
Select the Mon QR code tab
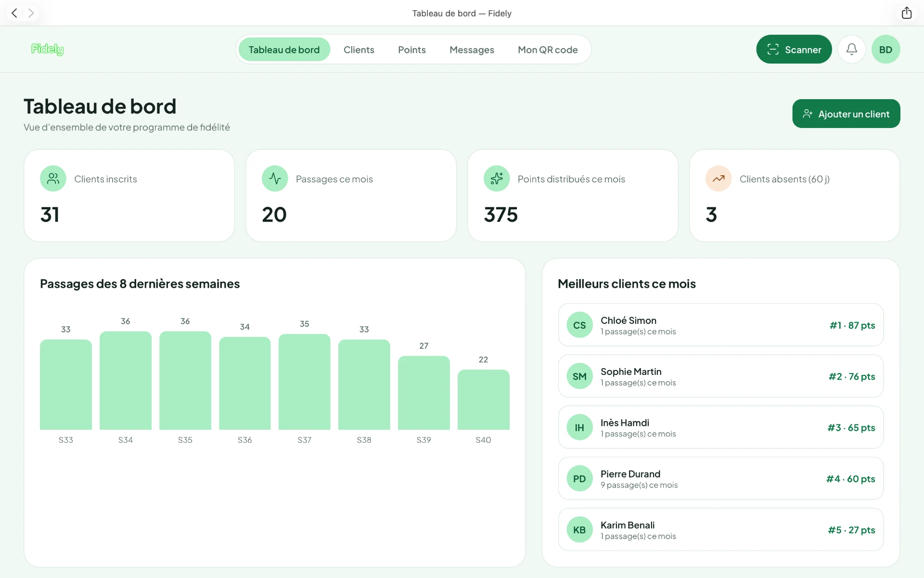[x=548, y=50]
